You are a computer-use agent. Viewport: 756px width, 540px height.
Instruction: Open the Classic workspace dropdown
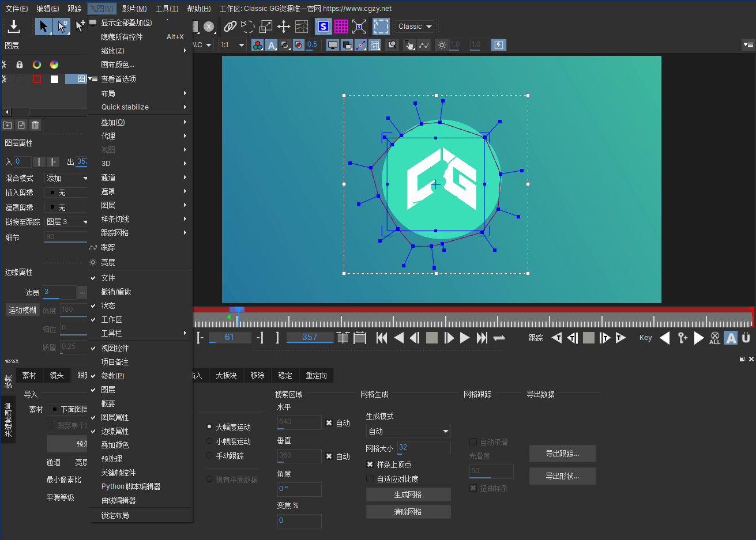415,27
